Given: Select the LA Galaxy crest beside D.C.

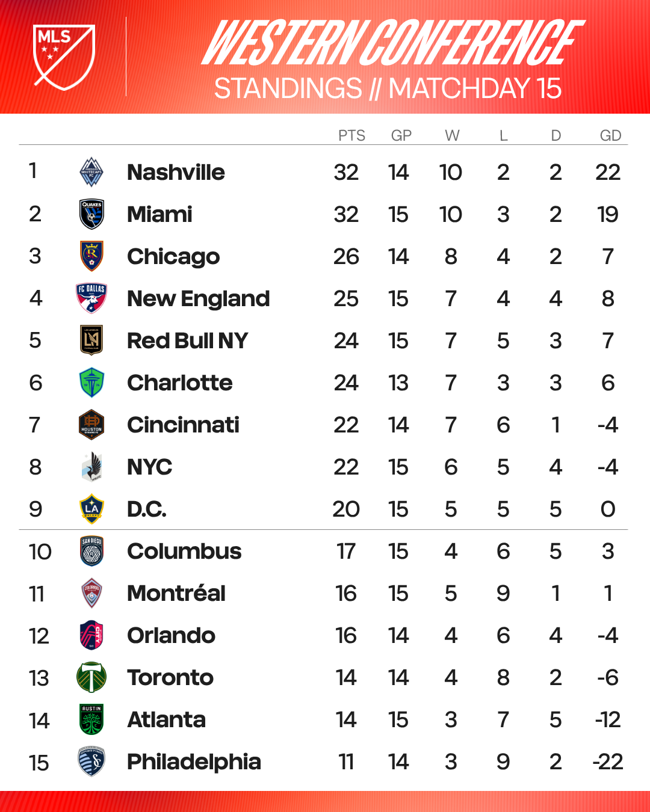Looking at the screenshot, I should (92, 509).
